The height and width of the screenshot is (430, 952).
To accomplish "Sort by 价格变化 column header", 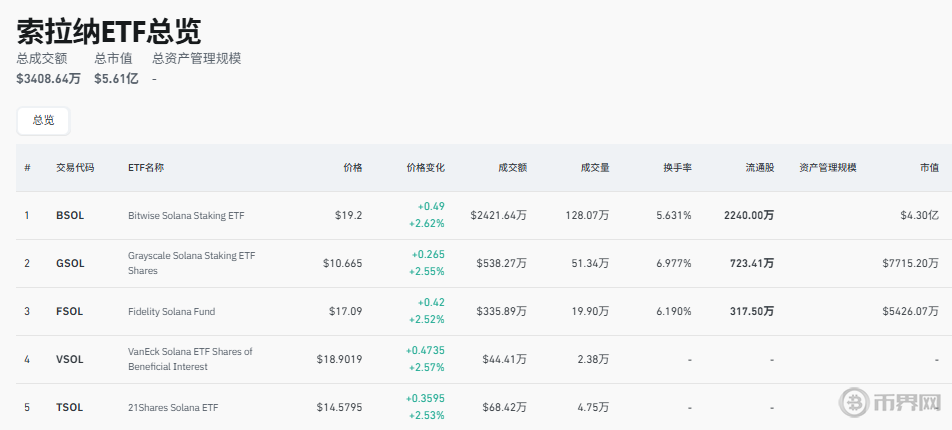I will (x=425, y=167).
